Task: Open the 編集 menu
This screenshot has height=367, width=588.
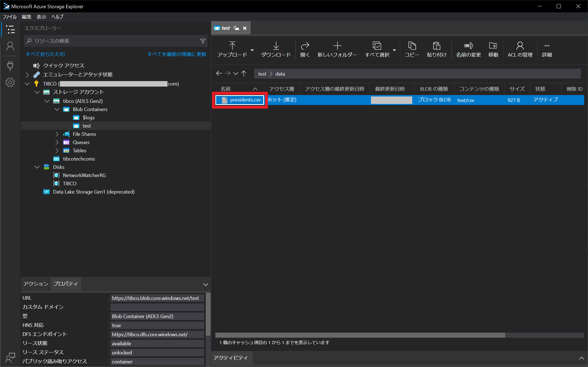Action: 26,17
